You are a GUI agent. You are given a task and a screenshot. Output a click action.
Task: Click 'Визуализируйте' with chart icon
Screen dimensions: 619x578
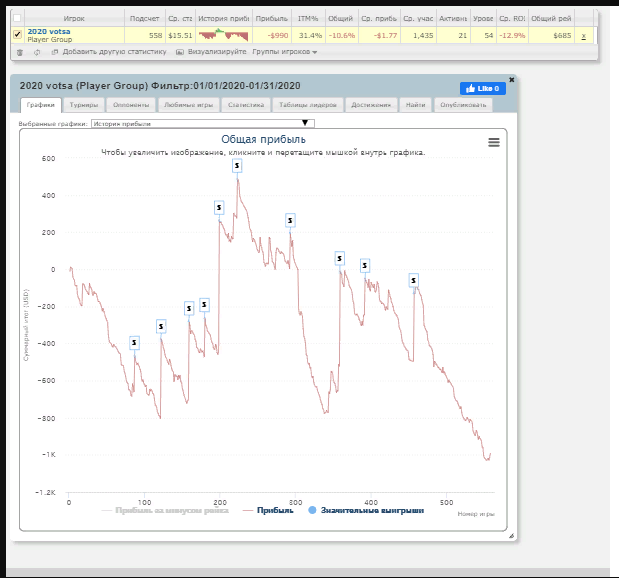click(211, 52)
